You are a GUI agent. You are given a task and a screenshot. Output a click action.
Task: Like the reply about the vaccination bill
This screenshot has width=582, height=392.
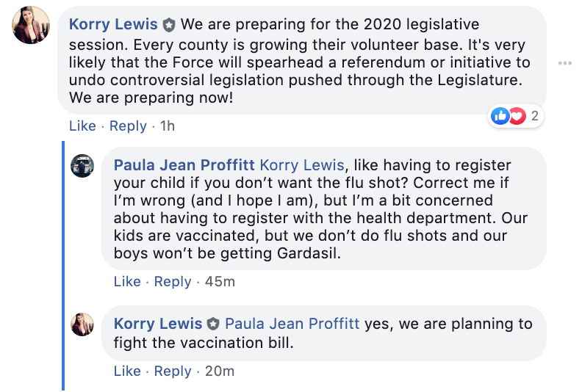[x=127, y=371]
